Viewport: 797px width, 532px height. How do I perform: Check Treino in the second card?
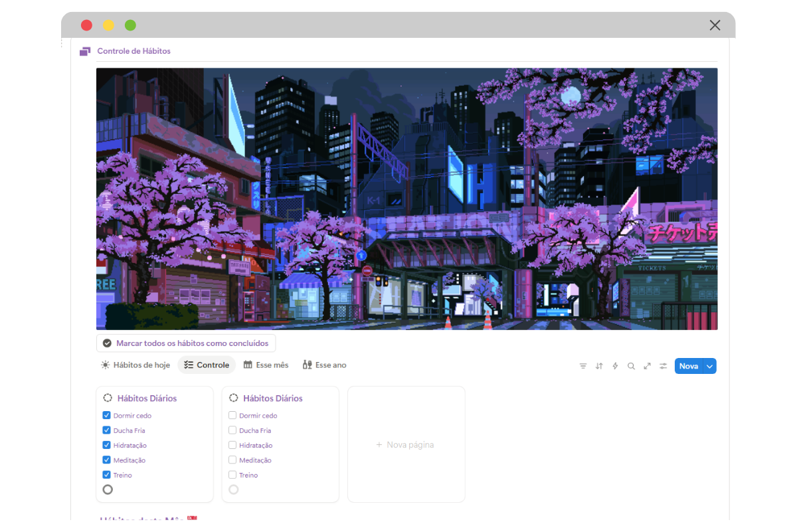pos(232,475)
